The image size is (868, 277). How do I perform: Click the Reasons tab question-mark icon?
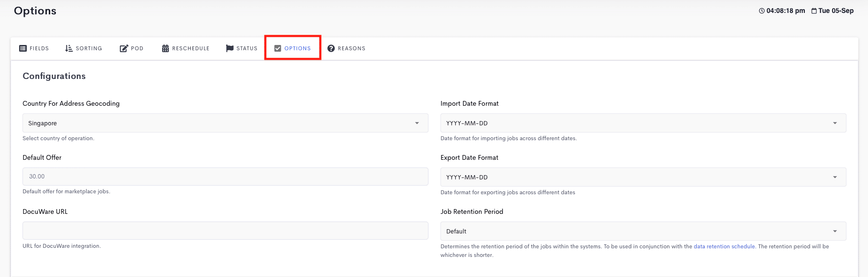331,48
